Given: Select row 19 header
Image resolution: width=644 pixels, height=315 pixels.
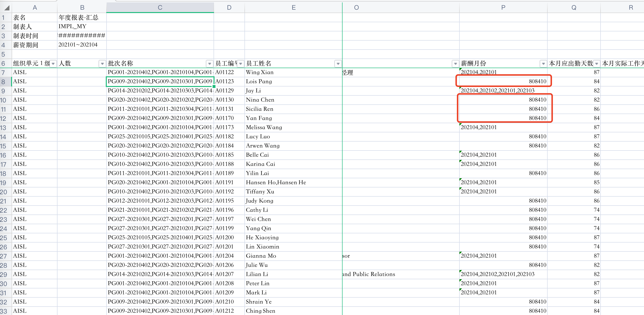Looking at the screenshot, I should [3, 183].
